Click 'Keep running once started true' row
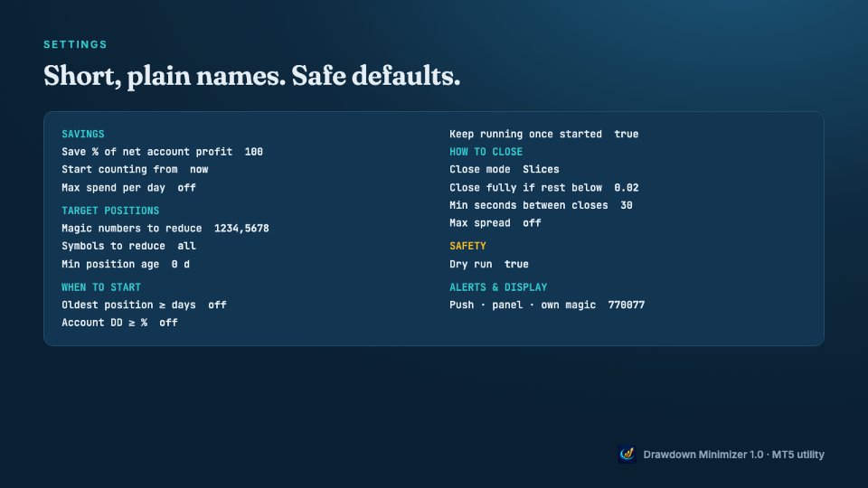Image resolution: width=868 pixels, height=488 pixels. 544,134
